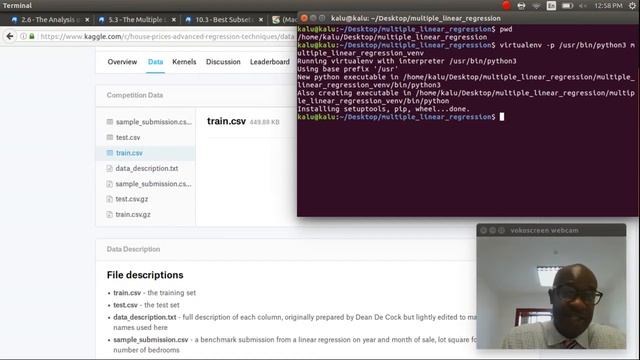Image resolution: width=640 pixels, height=360 pixels.
Task: Open the Leaderboard tab on Kaggle
Action: click(270, 62)
